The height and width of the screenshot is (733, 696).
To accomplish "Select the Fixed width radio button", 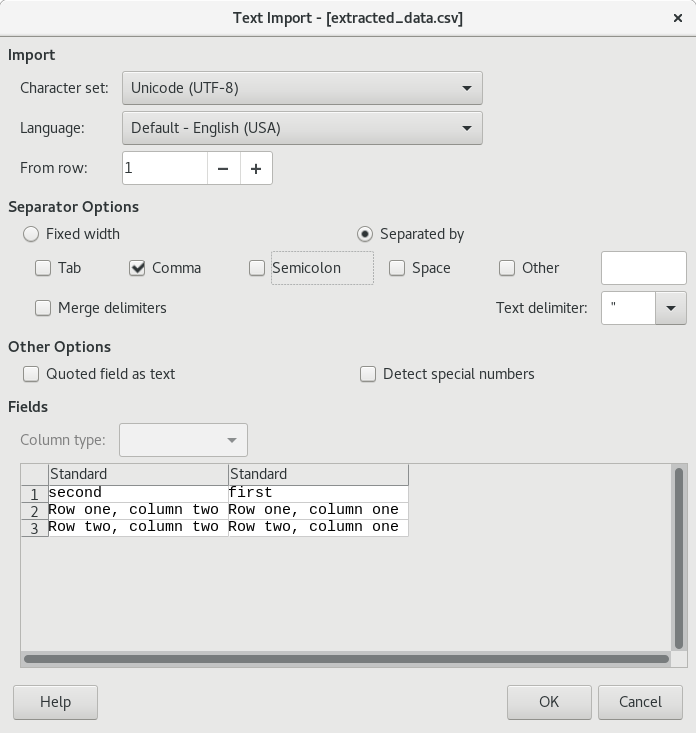I will [x=32, y=234].
